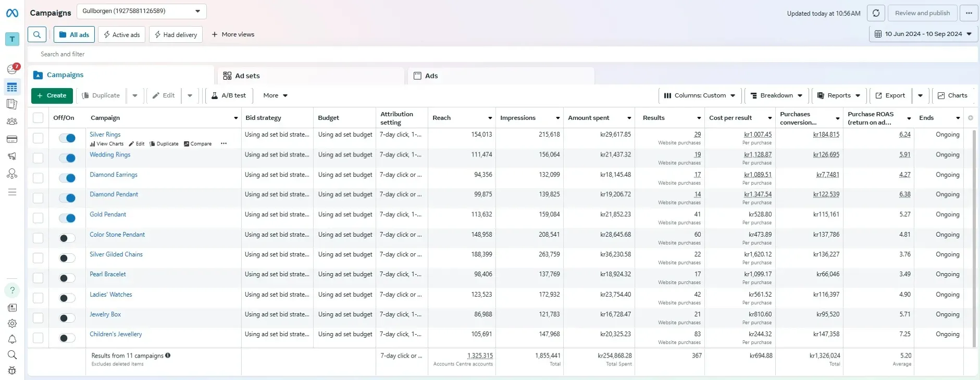Open the Reports dropdown
The height and width of the screenshot is (380, 980).
pos(839,95)
